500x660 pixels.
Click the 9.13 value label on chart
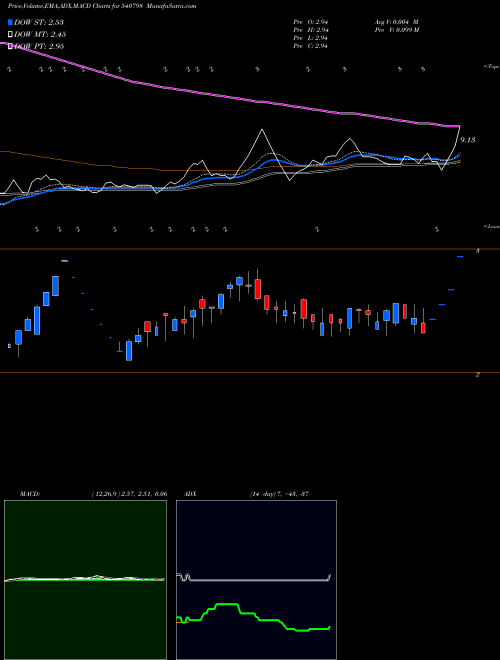point(468,140)
